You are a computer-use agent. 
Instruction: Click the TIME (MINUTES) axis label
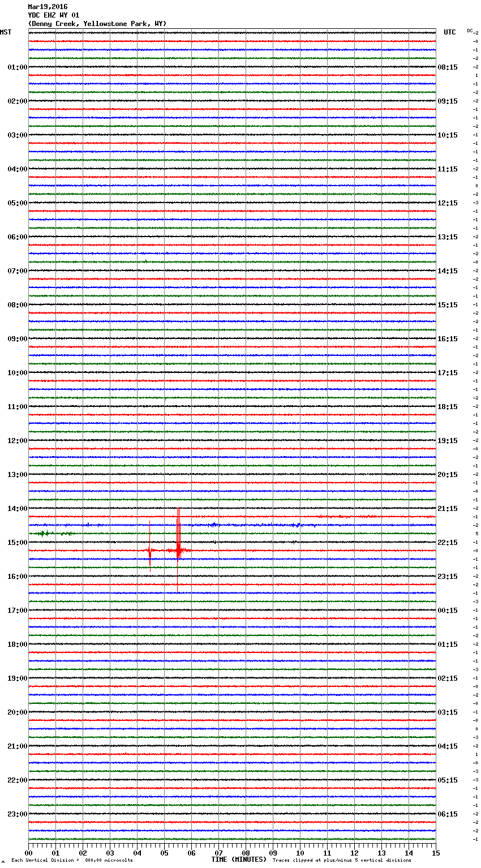(x=239, y=860)
